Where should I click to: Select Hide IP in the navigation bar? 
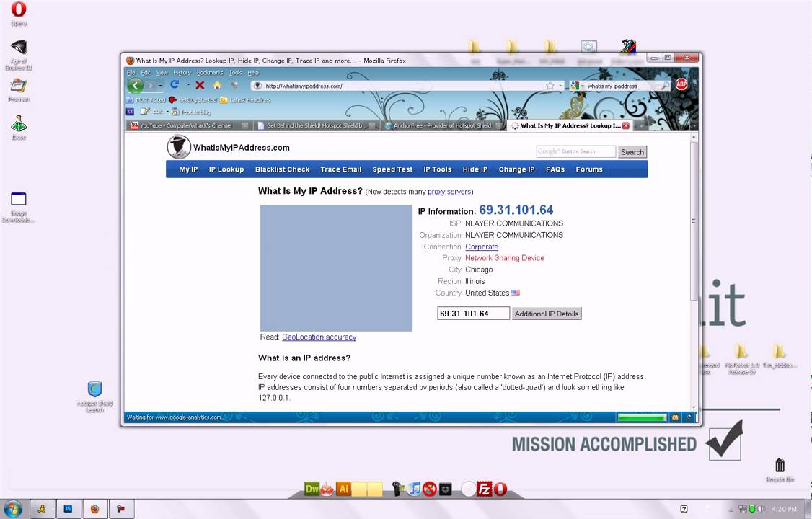[x=475, y=169]
